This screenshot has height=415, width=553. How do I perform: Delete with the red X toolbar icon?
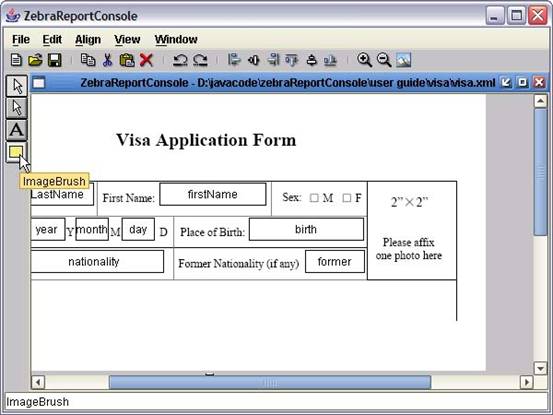[x=146, y=60]
